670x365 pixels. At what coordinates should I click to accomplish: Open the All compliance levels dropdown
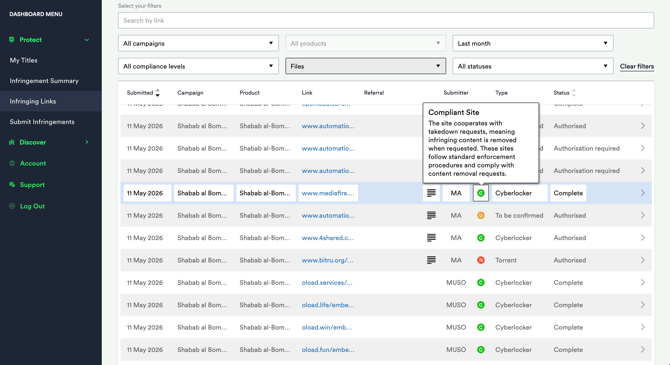tap(198, 66)
